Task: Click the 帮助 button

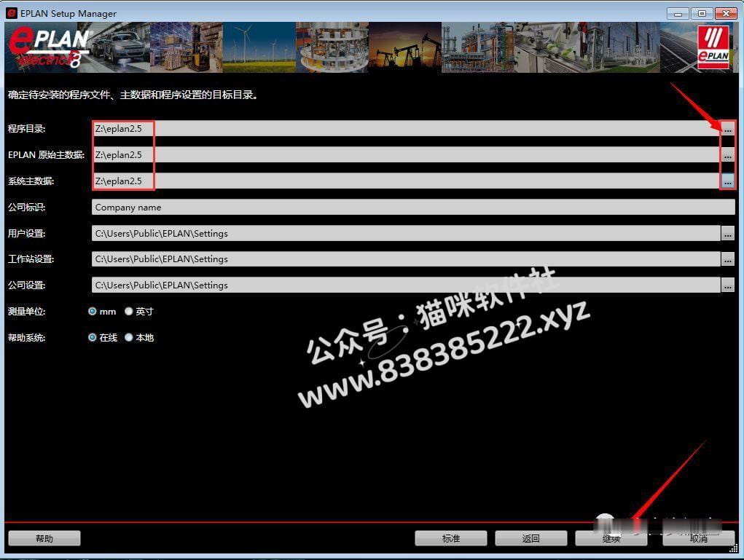Action: pos(44,538)
